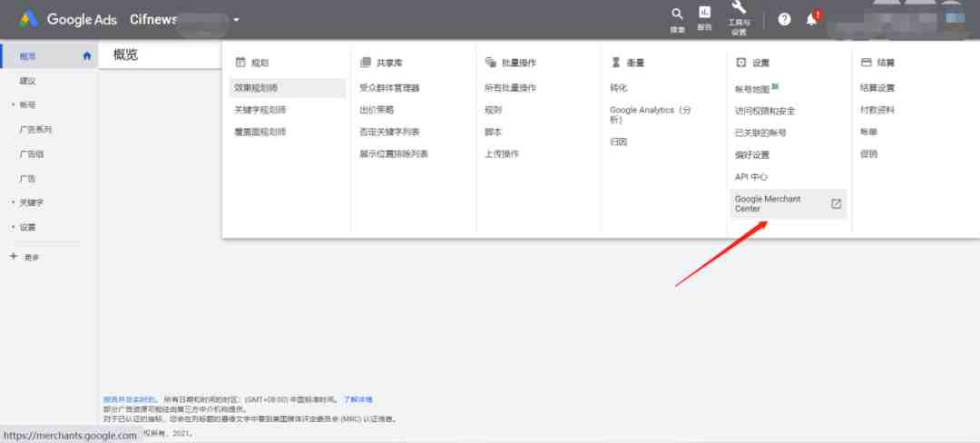Expand the 关键字 sidebar section

click(31, 203)
